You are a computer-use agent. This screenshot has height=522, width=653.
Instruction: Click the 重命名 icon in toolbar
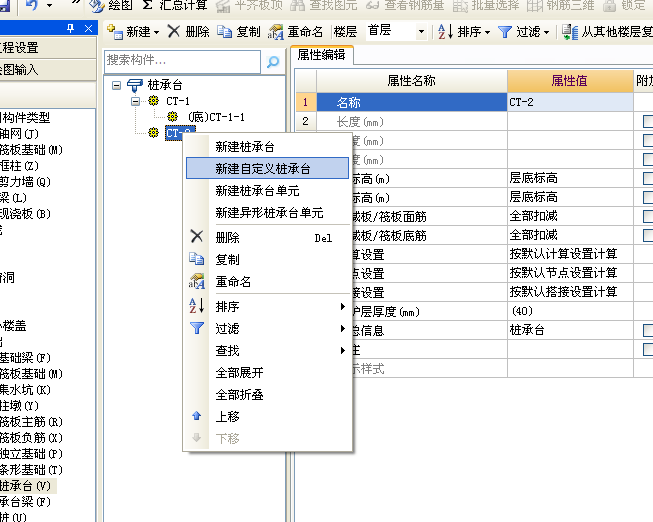pyautogui.click(x=276, y=32)
